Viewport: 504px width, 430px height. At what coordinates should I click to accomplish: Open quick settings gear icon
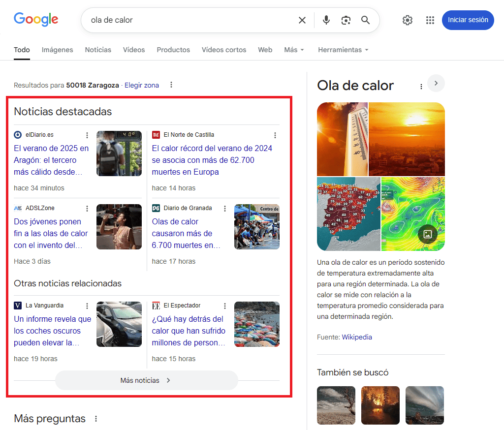point(408,20)
